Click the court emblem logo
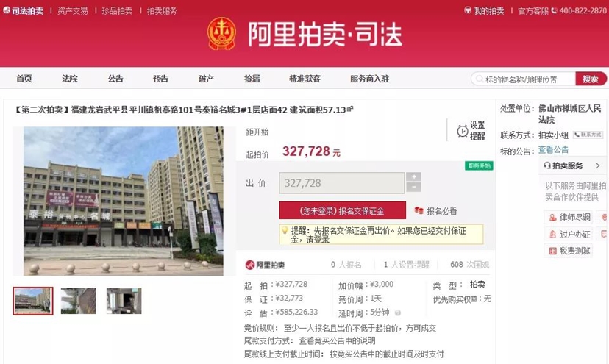The width and height of the screenshot is (609, 364). click(221, 33)
